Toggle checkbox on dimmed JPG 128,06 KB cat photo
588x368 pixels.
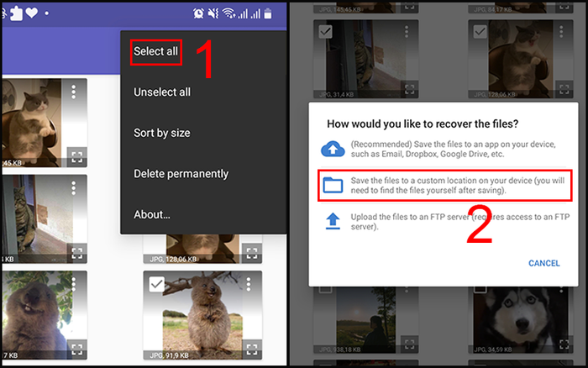tap(480, 31)
